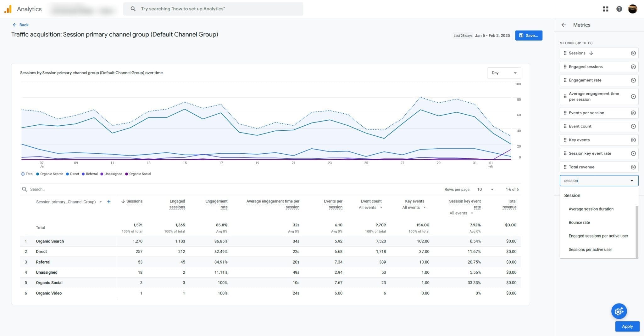This screenshot has width=644, height=336.
Task: Click the profile avatar
Action: click(x=633, y=9)
